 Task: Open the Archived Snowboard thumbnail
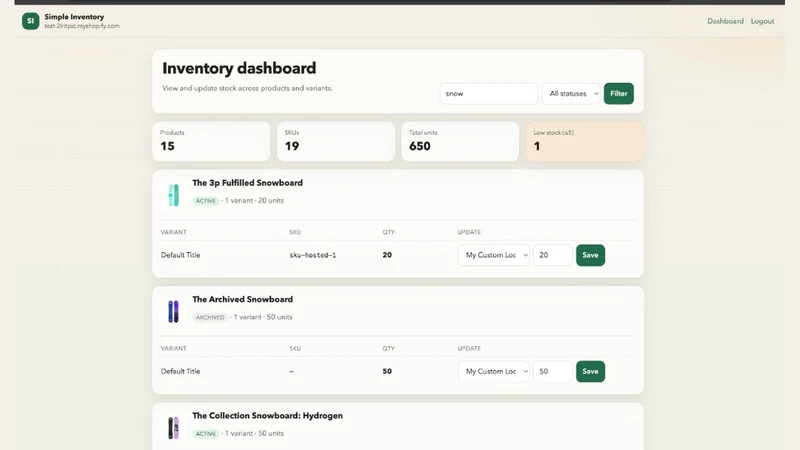(x=173, y=312)
